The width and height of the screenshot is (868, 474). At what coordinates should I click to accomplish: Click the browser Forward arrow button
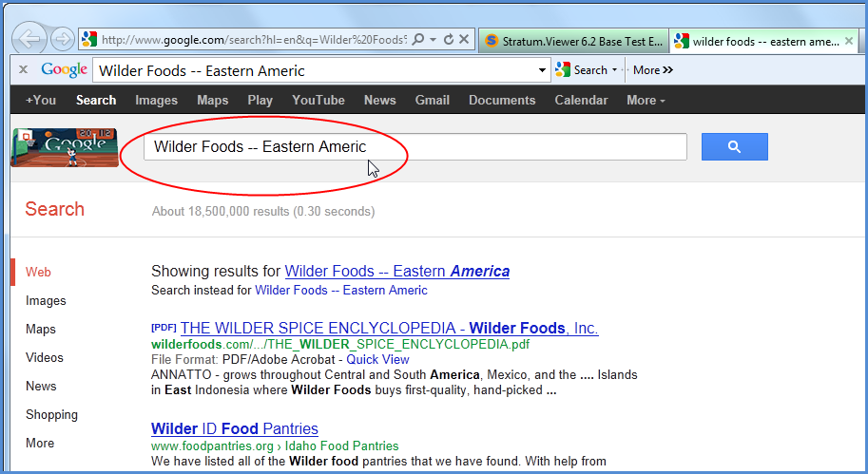click(x=63, y=39)
